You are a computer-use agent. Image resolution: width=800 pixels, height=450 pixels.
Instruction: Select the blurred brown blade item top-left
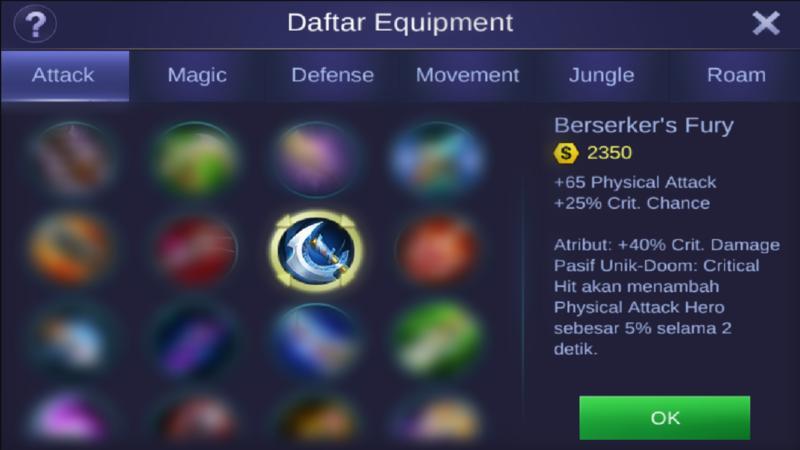coord(71,159)
